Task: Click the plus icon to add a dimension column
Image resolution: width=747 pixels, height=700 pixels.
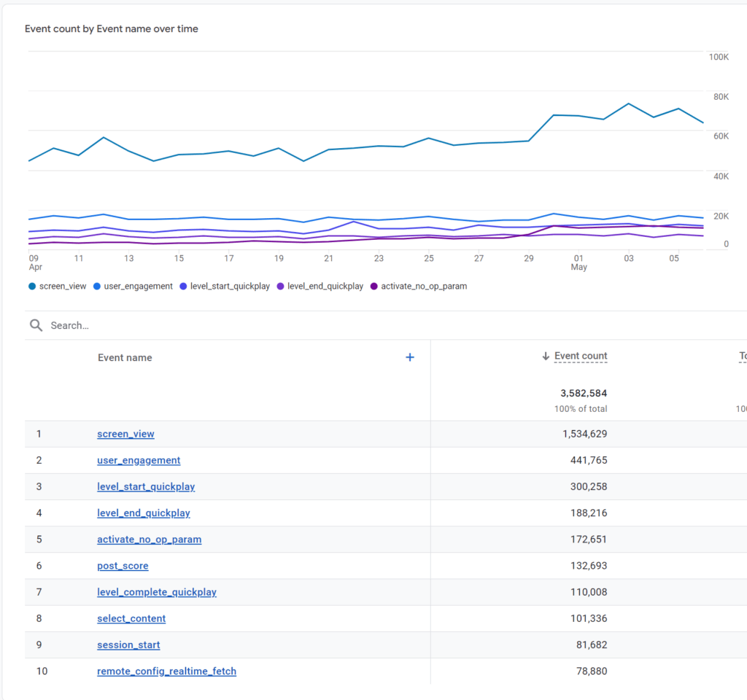Action: pyautogui.click(x=410, y=357)
